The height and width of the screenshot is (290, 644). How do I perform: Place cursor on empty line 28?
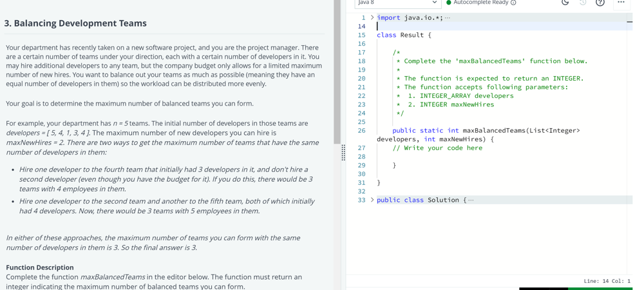(x=451, y=157)
